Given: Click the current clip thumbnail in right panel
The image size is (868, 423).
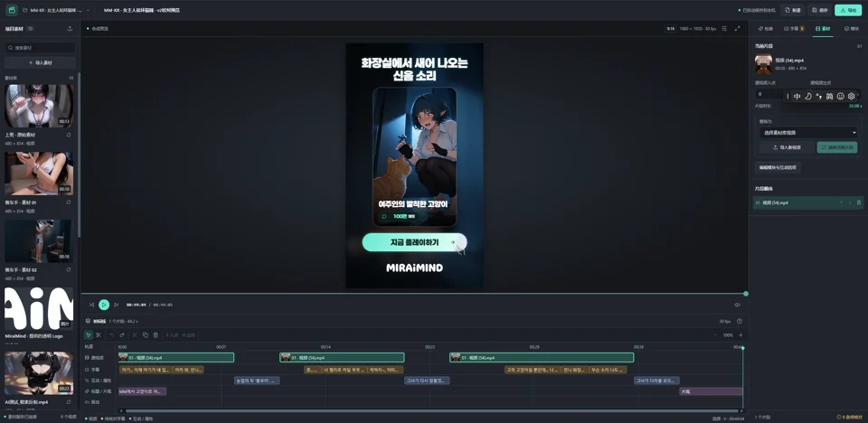Looking at the screenshot, I should click(763, 63).
